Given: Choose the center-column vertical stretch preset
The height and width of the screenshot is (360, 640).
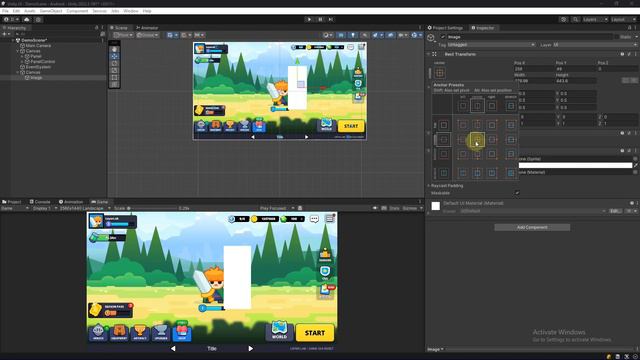Looking at the screenshot, I should [477, 173].
